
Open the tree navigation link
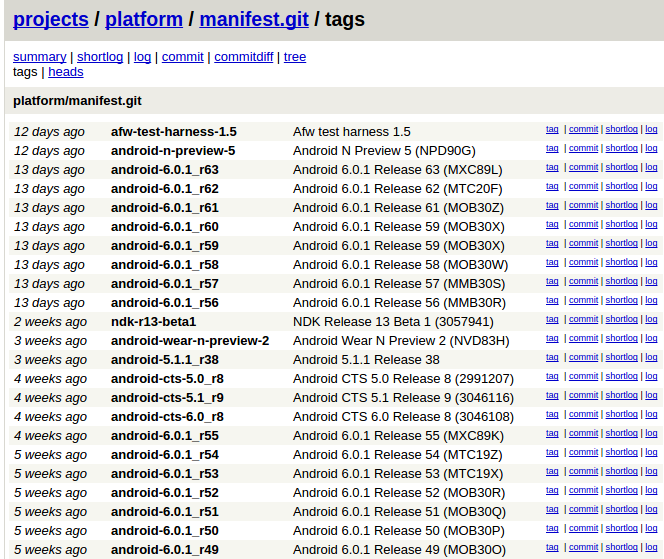point(295,57)
